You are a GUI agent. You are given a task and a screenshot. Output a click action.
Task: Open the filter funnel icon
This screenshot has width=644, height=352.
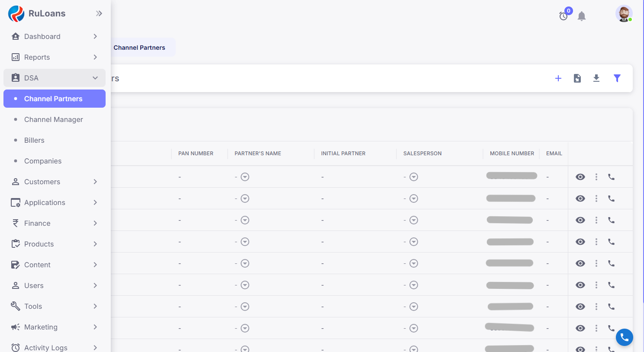point(617,78)
